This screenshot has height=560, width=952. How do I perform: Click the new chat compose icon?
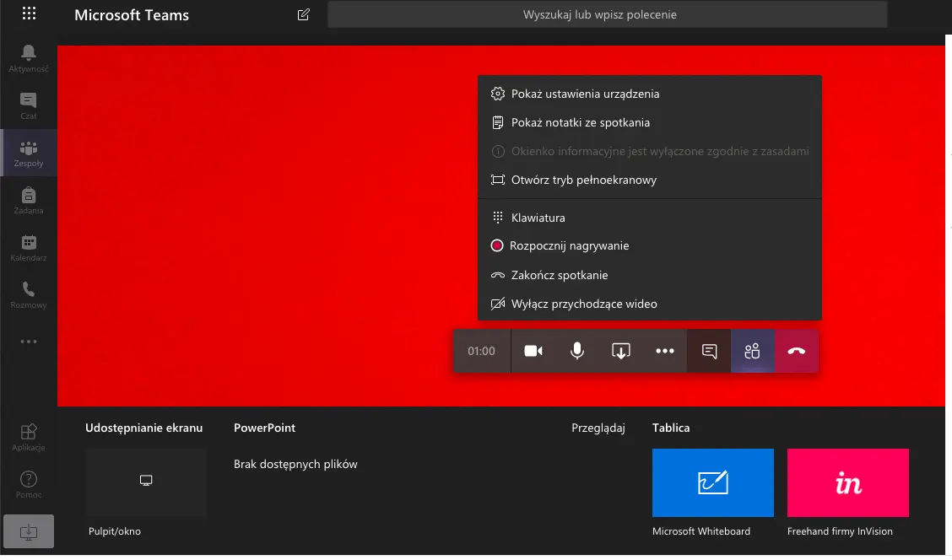(304, 14)
